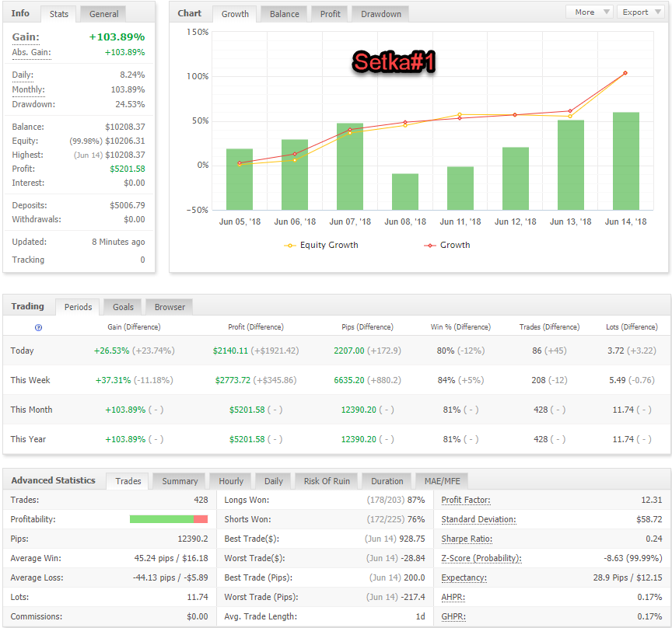Viewport: 672px width, 628px height.
Task: Click the Gain label in Info panel
Action: [26, 37]
